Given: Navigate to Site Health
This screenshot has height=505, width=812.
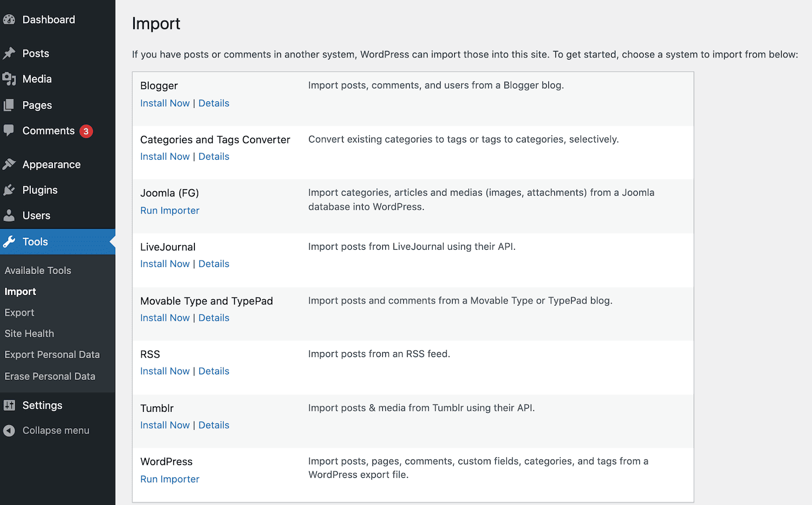Looking at the screenshot, I should tap(29, 333).
